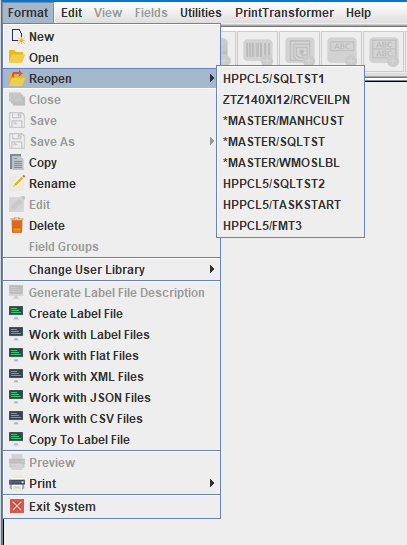Viewport: 407px width, 545px height.
Task: Click the Create Label File monitor icon
Action: [x=16, y=313]
